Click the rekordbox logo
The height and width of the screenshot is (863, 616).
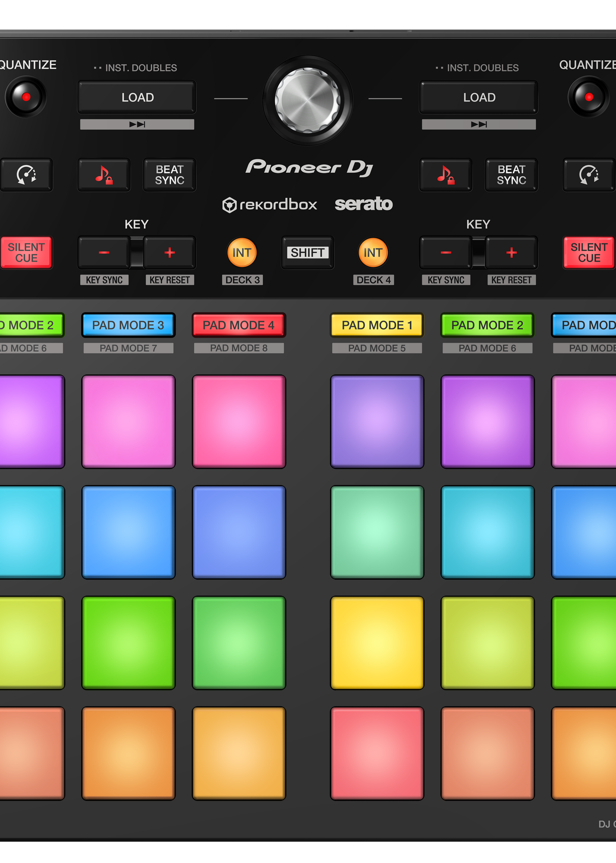coord(270,204)
